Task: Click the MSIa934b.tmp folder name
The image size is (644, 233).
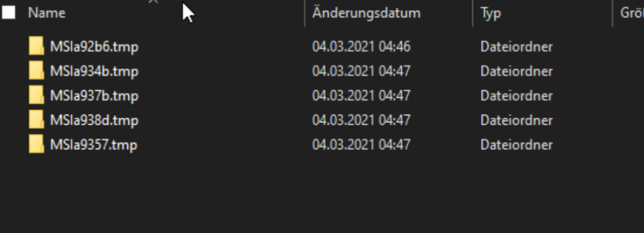Action: click(x=94, y=71)
